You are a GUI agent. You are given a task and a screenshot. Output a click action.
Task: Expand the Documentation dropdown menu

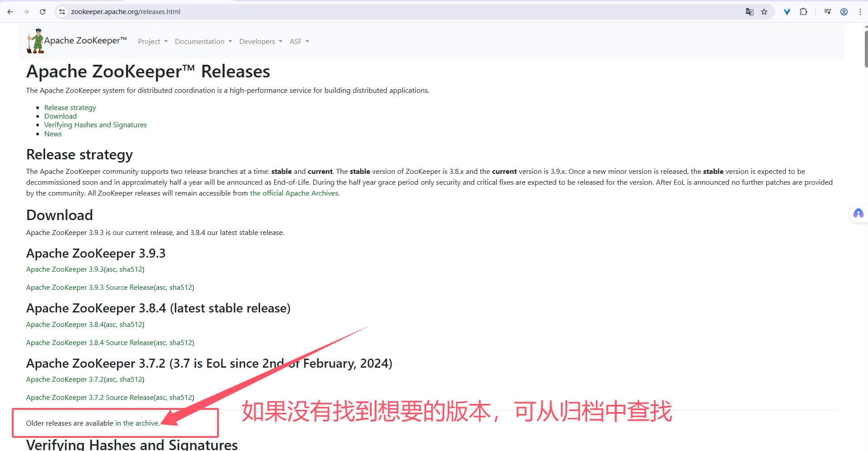(204, 42)
